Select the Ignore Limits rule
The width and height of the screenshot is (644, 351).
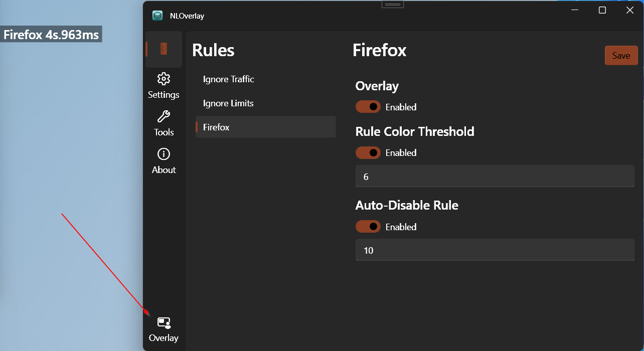(265, 103)
